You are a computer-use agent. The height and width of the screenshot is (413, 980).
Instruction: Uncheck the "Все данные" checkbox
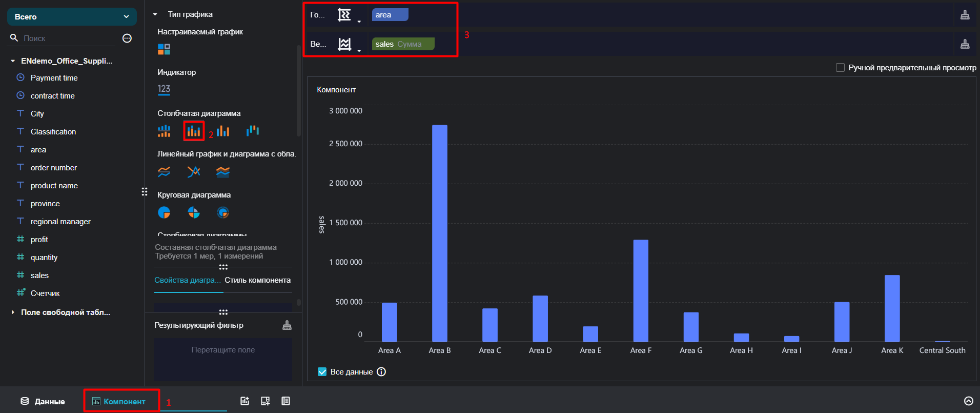322,372
